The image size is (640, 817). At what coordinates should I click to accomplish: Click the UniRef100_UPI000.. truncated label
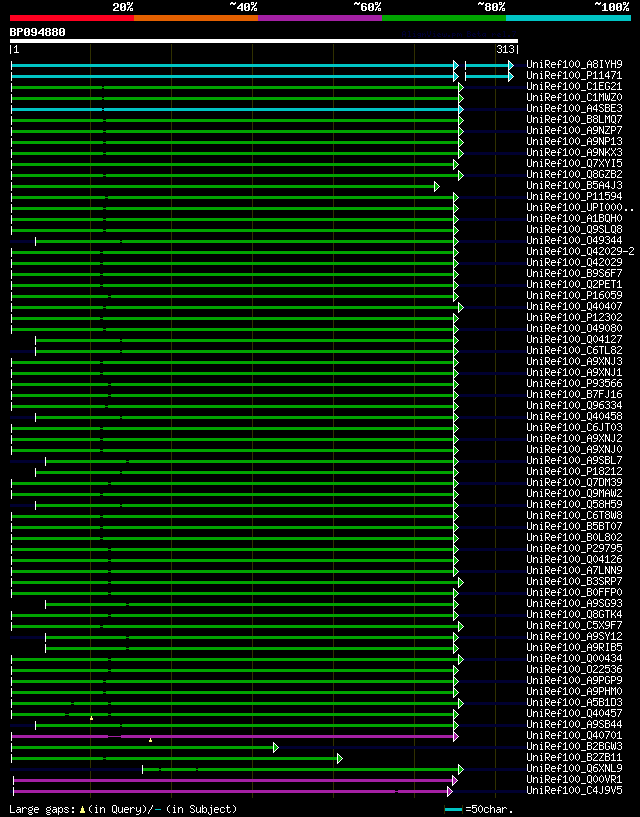click(x=580, y=207)
